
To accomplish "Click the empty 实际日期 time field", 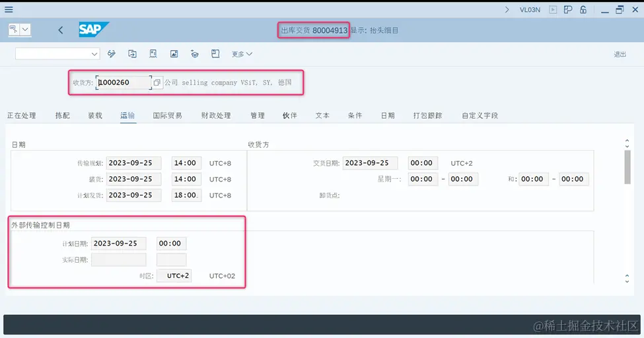I will 171,259.
